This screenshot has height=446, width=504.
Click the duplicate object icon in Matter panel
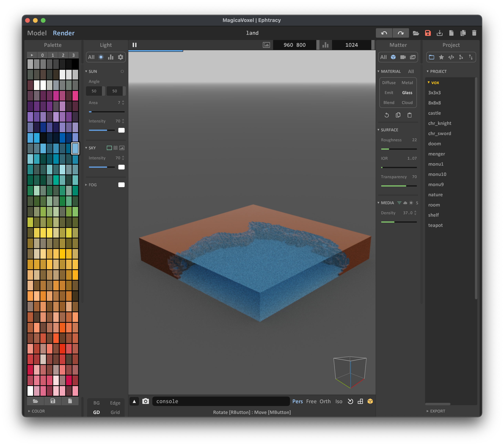pos(398,115)
